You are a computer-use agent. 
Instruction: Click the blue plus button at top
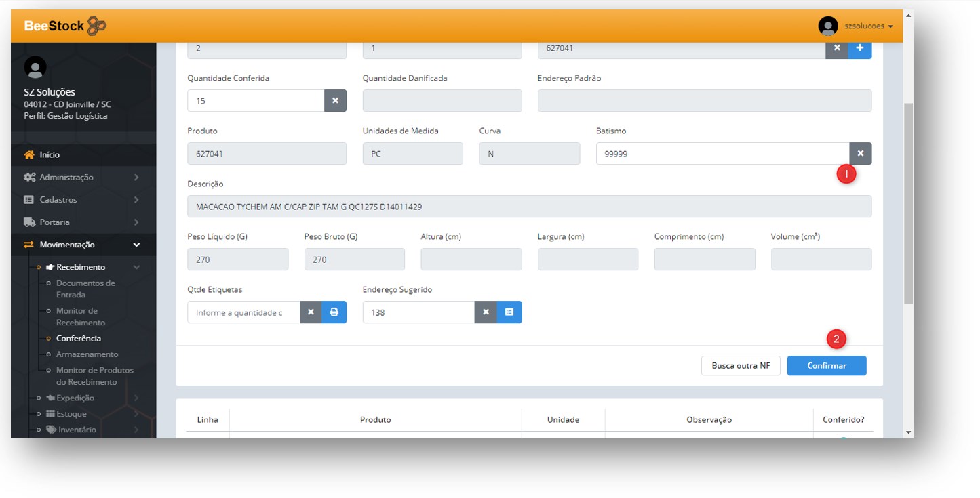[x=860, y=48]
